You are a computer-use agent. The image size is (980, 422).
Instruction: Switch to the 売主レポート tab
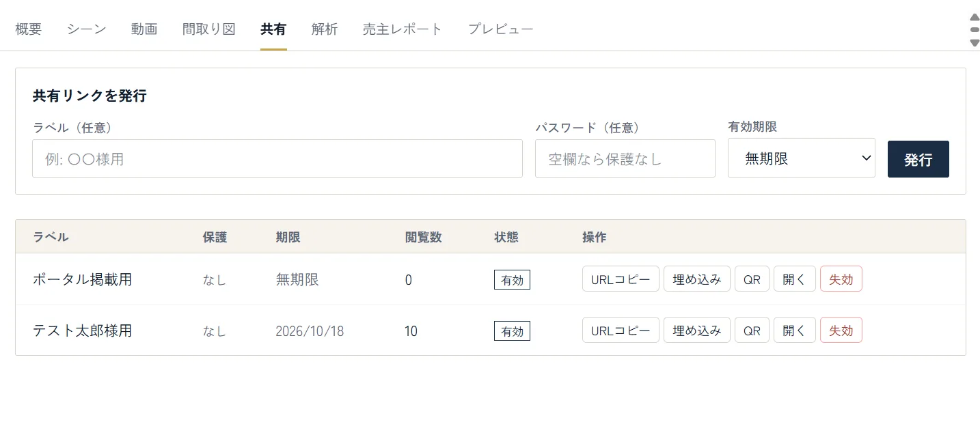(x=403, y=29)
